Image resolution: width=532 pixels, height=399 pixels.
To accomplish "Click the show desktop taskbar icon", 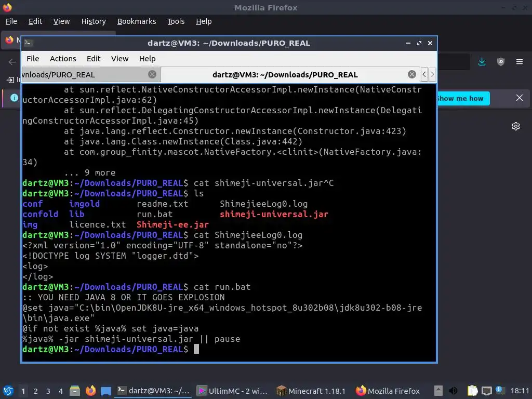I will [106, 391].
